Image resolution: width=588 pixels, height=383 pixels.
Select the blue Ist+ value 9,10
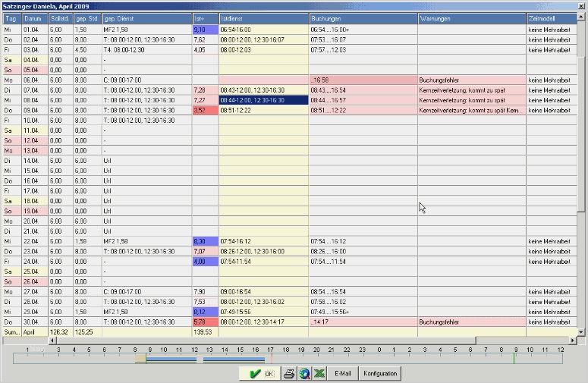pyautogui.click(x=205, y=30)
